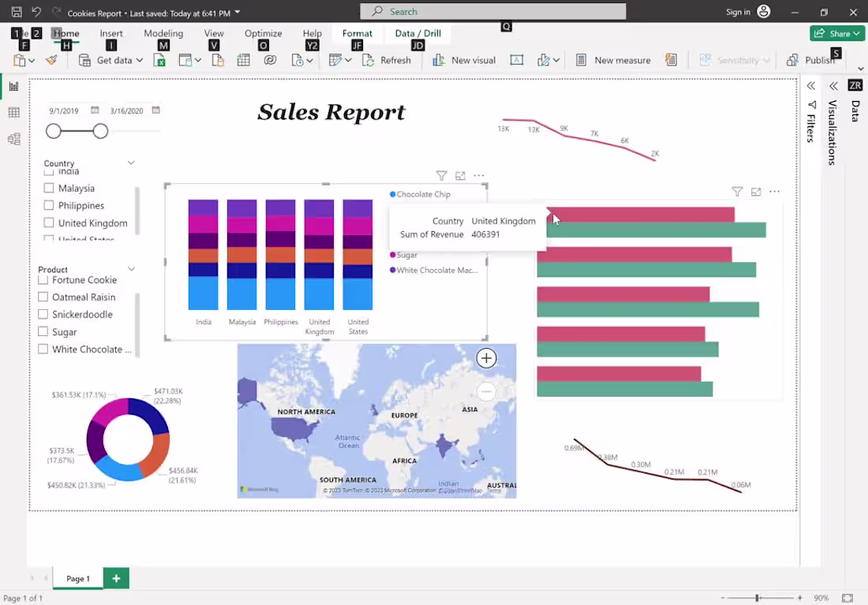Click the Publish button

click(x=811, y=60)
